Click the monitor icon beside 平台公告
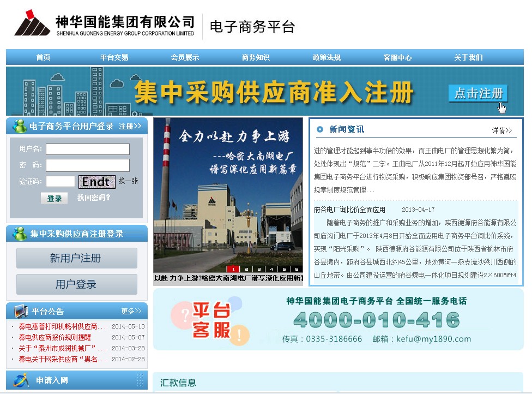The image size is (532, 394). click(x=21, y=311)
